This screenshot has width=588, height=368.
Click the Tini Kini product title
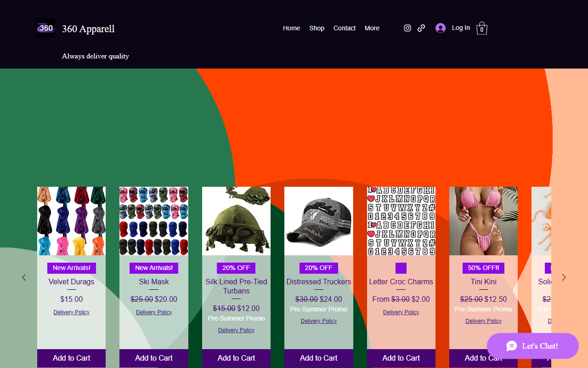pyautogui.click(x=483, y=282)
